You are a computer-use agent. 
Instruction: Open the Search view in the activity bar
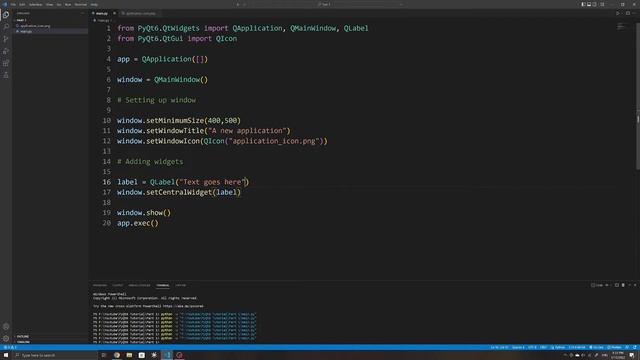[x=6, y=27]
